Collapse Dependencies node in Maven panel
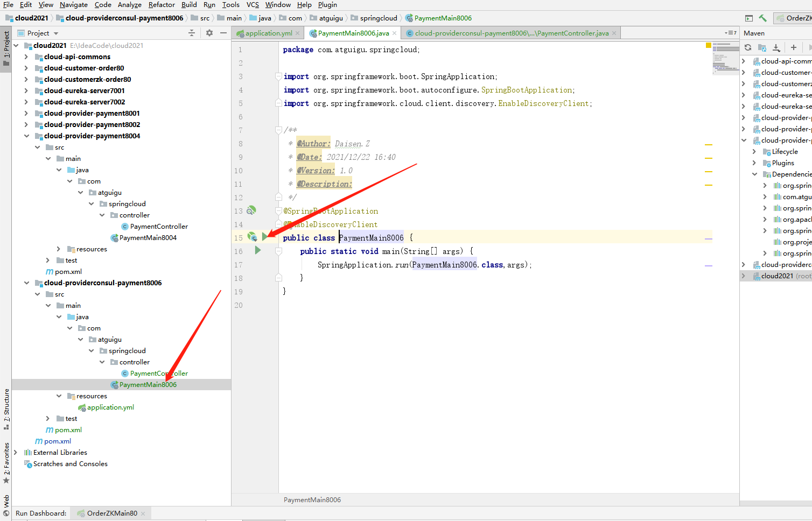812x521 pixels. click(x=754, y=174)
